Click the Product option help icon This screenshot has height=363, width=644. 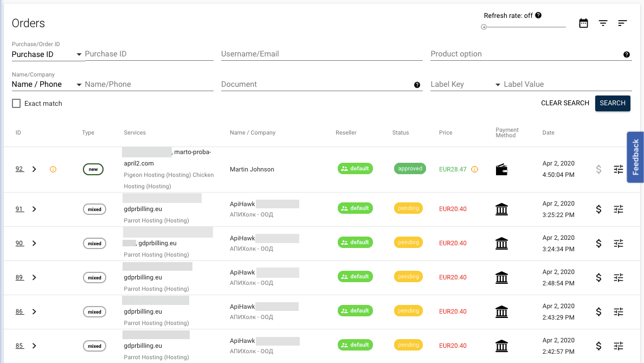click(x=627, y=55)
